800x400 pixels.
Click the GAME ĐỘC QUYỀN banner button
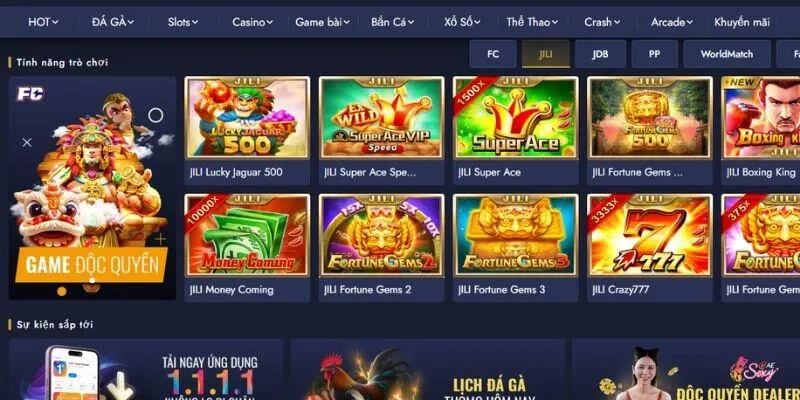pyautogui.click(x=92, y=265)
